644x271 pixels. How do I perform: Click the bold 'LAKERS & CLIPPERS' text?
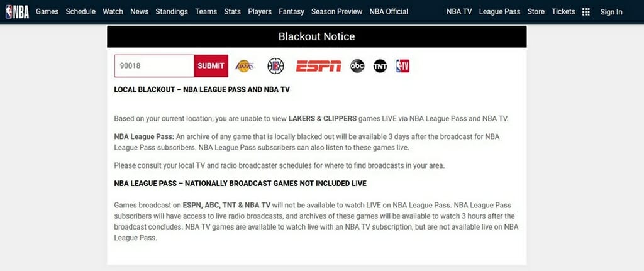[323, 119]
